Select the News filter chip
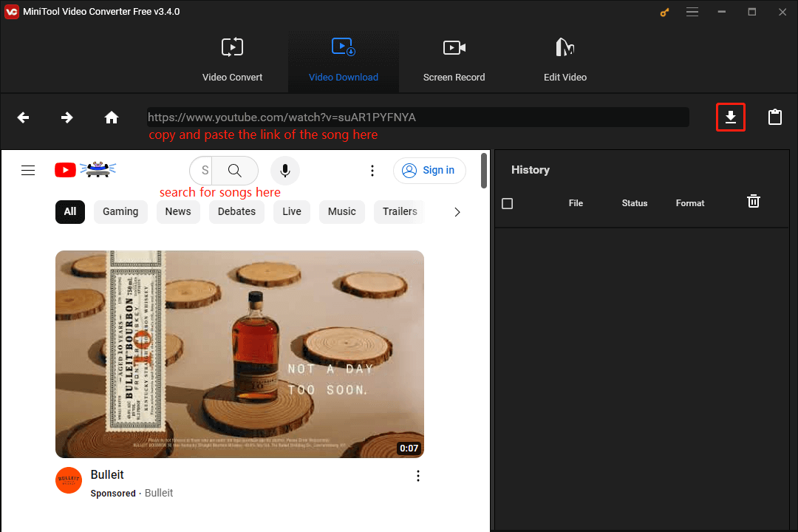798x532 pixels. pos(178,212)
